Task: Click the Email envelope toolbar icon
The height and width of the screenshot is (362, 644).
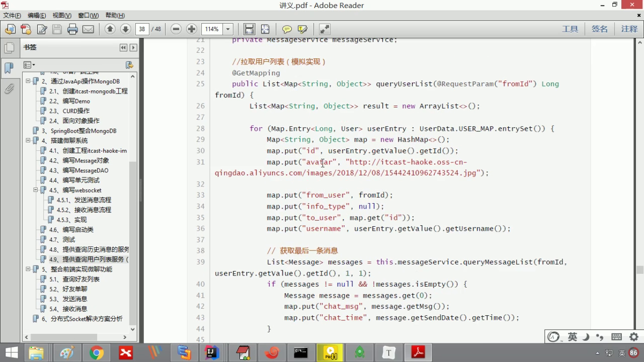Action: pos(88,29)
